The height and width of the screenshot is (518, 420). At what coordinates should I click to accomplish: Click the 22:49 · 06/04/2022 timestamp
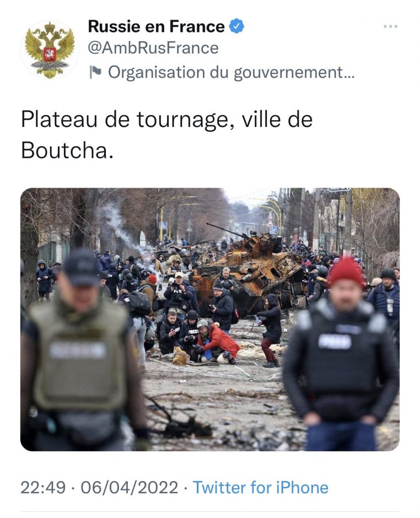pyautogui.click(x=99, y=487)
